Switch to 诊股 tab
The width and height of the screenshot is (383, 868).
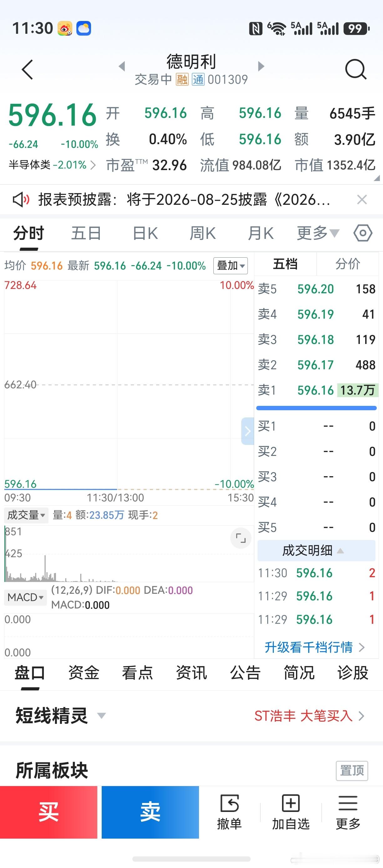tap(353, 673)
